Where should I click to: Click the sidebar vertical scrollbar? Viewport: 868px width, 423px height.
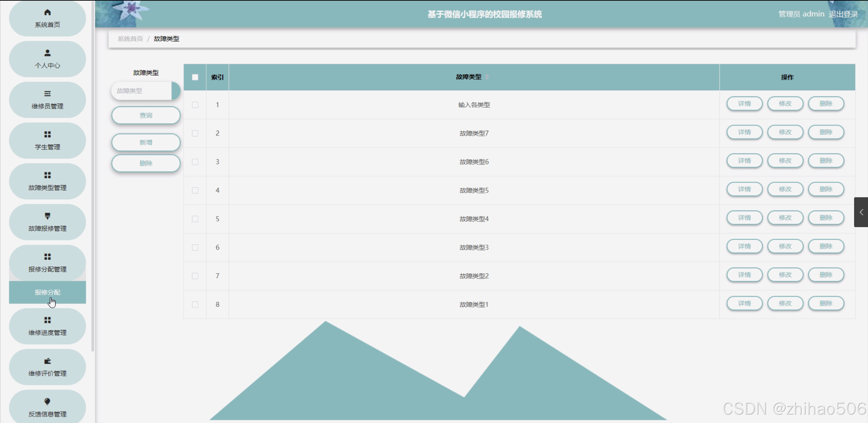[93, 177]
